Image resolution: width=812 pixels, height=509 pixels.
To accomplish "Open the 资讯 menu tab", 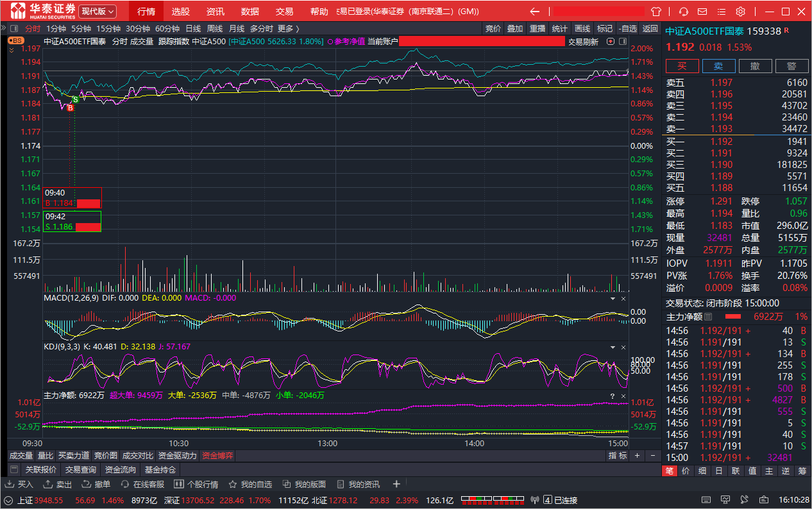I will click(x=216, y=12).
